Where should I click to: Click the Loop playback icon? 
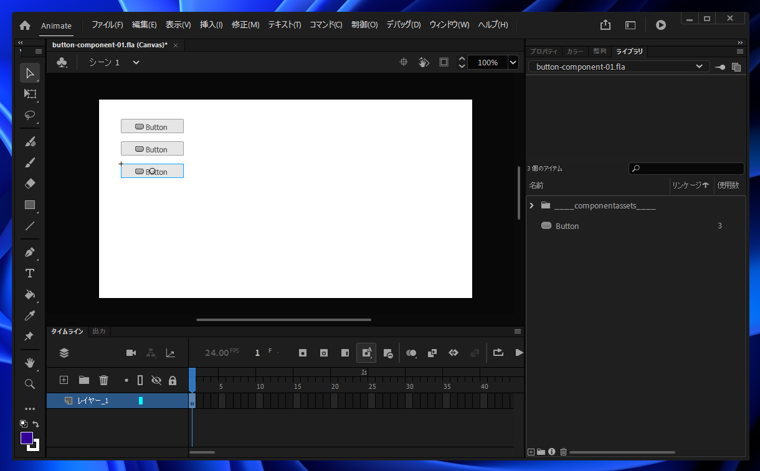(x=498, y=352)
